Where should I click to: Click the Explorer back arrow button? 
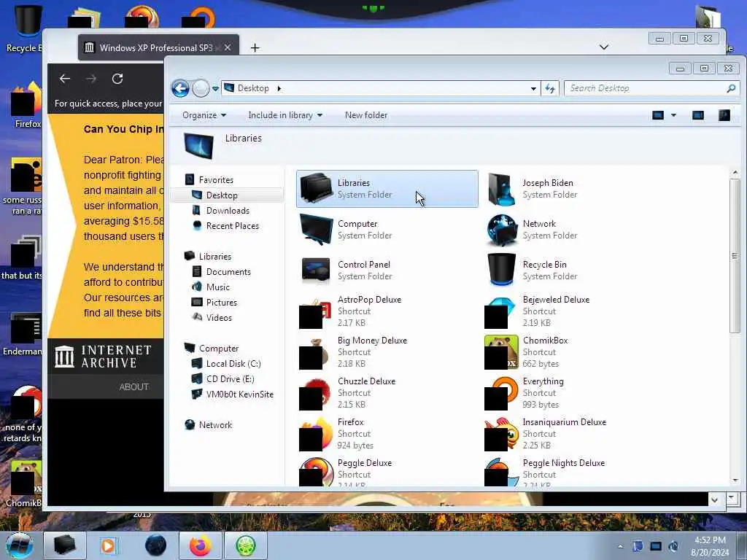(x=181, y=88)
